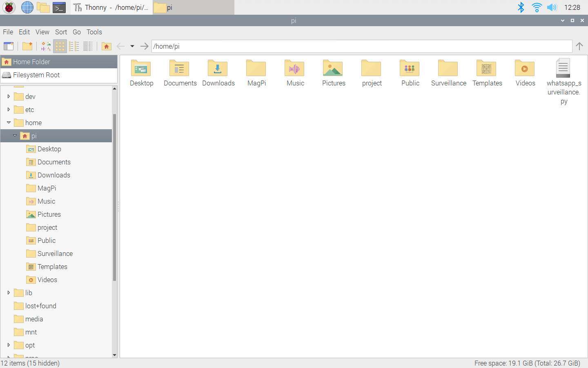Click the directory tree vertical scrollbar
Image resolution: width=588 pixels, height=368 pixels.
pos(115,196)
